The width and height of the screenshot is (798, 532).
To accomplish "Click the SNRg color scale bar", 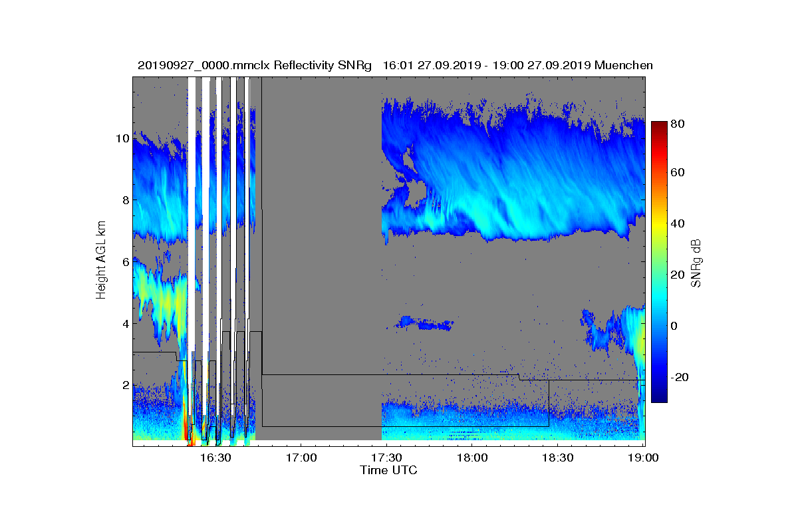I will pos(659,262).
